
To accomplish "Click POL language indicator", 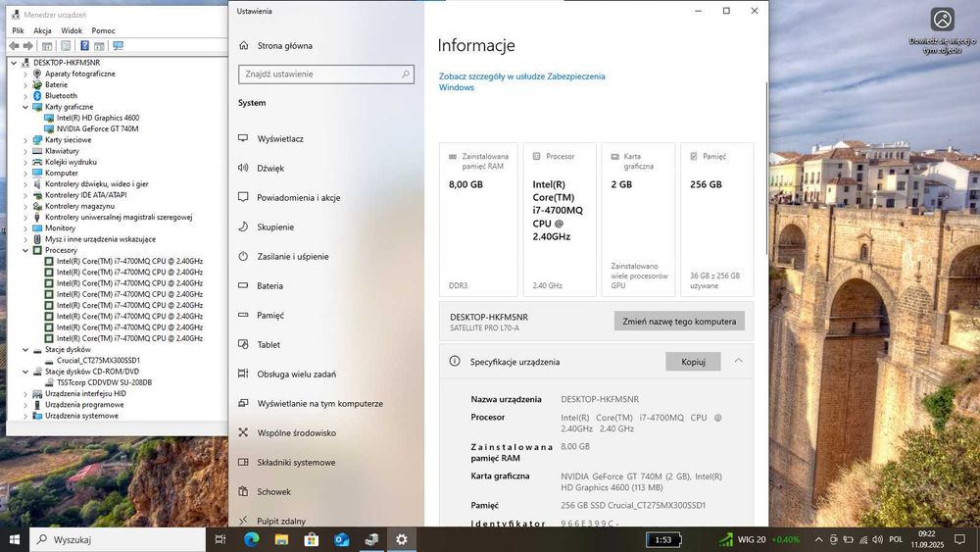I will tap(897, 539).
